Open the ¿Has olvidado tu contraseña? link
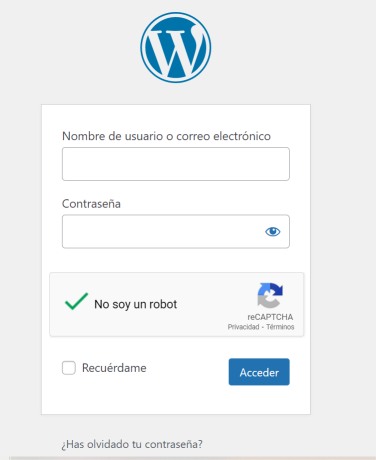This screenshot has height=460, width=376. (x=132, y=444)
